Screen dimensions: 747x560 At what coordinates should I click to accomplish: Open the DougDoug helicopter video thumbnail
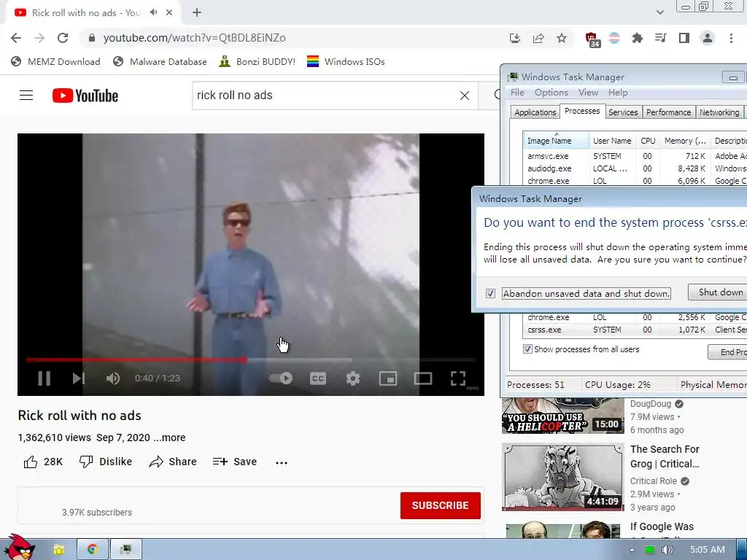pos(562,416)
